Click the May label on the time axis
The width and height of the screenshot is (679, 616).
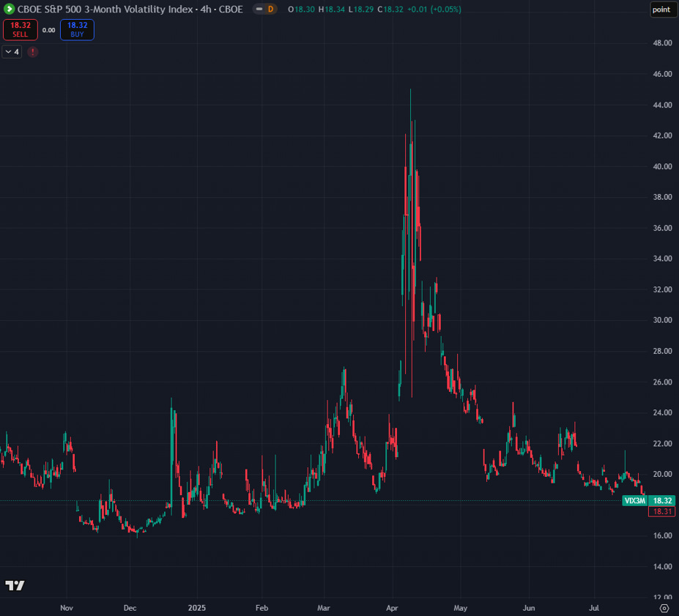pyautogui.click(x=460, y=608)
